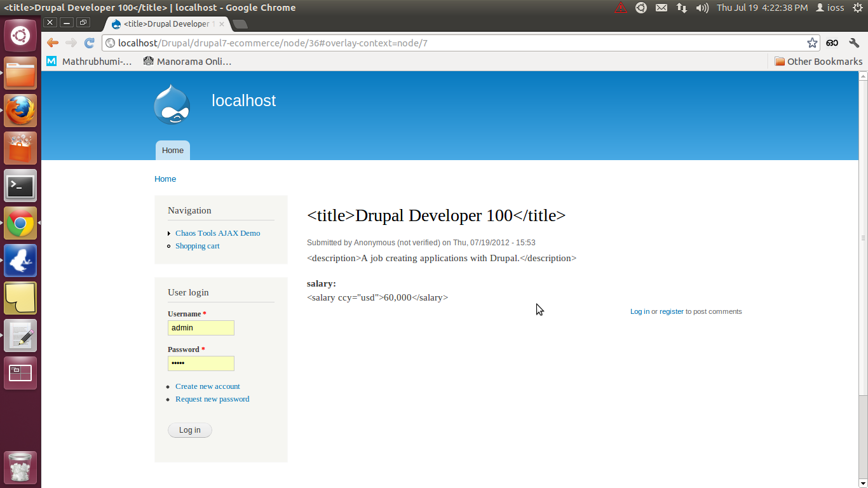
Task: Click the browser back arrow
Action: (x=53, y=43)
